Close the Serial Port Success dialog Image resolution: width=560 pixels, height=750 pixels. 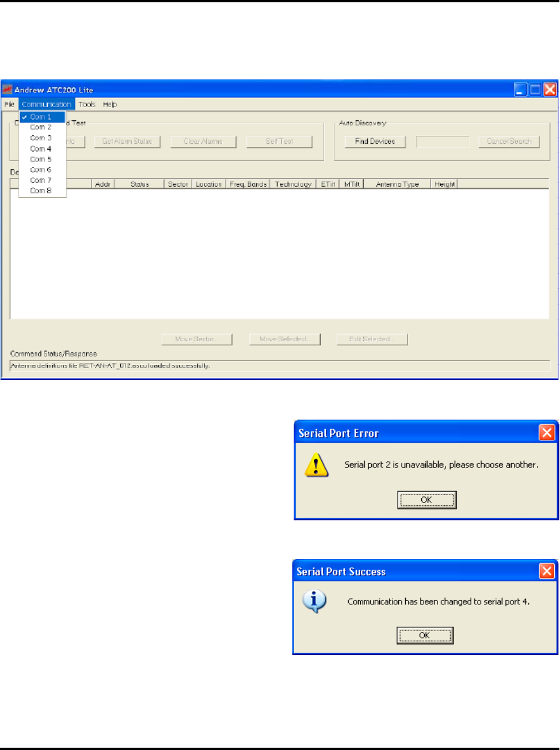[546, 571]
